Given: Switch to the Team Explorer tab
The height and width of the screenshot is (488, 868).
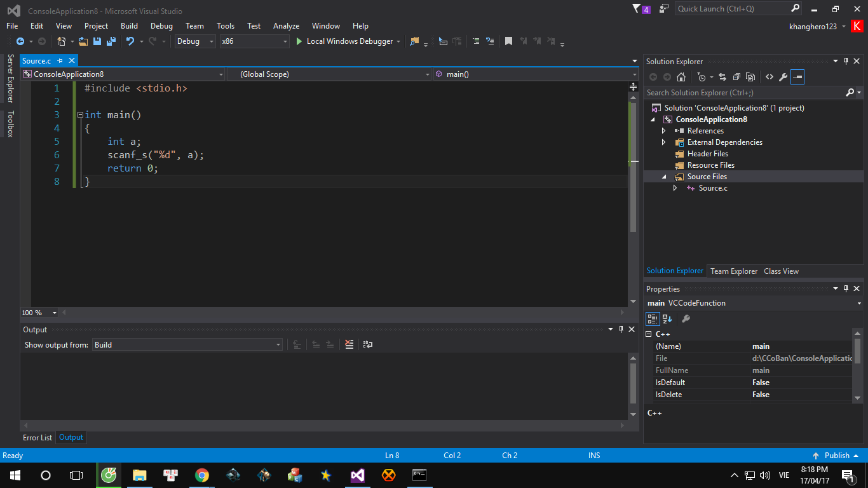Looking at the screenshot, I should pos(733,271).
